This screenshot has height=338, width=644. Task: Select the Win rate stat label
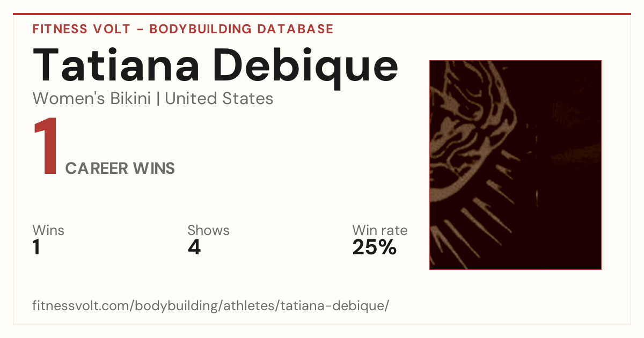pyautogui.click(x=380, y=230)
